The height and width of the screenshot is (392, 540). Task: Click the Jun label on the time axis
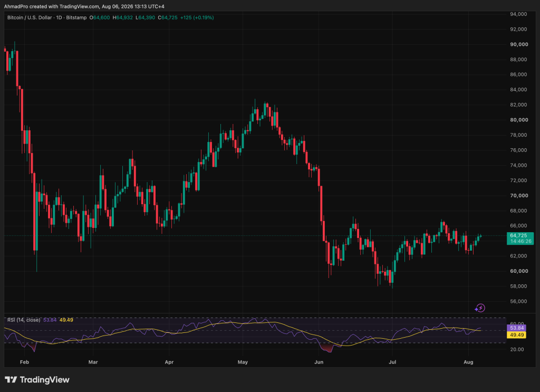pos(319,362)
